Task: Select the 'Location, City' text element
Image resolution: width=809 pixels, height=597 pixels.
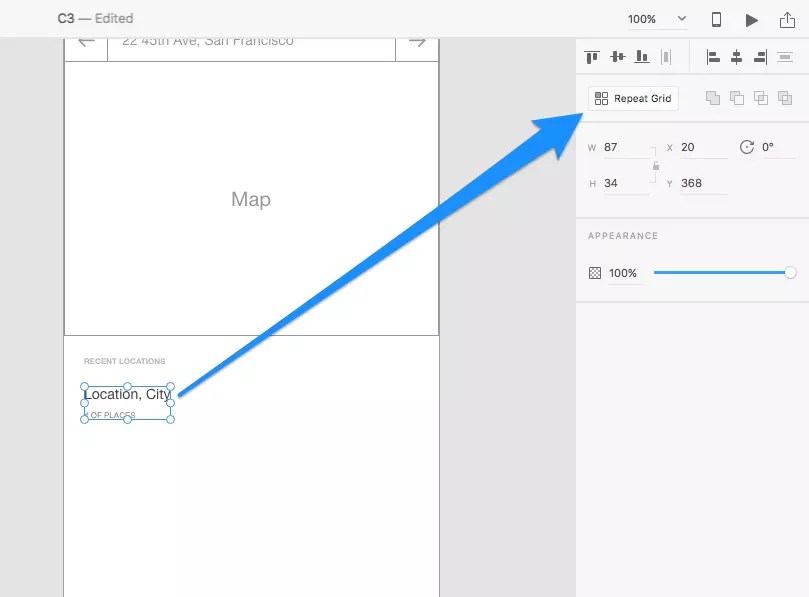Action: pos(127,394)
